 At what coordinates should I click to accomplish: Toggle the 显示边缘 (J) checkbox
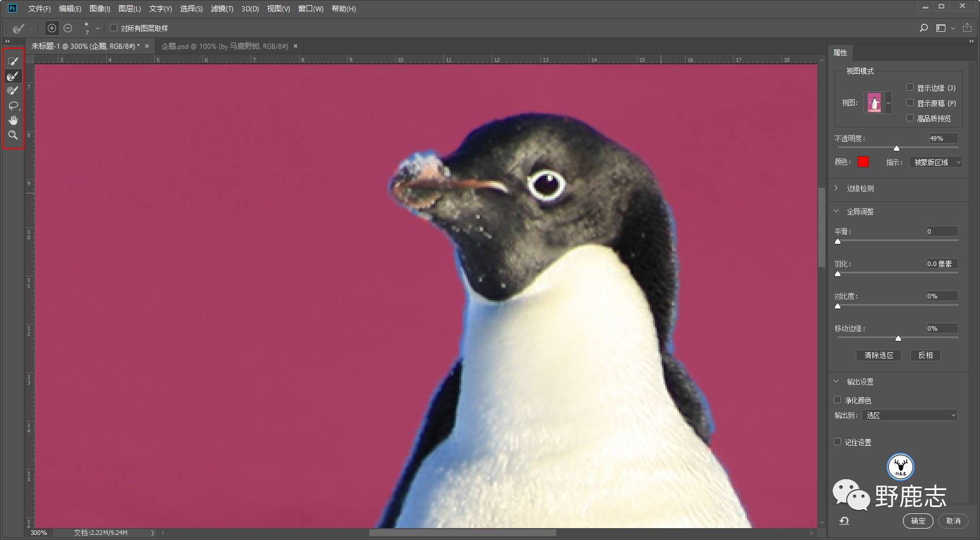coord(910,87)
